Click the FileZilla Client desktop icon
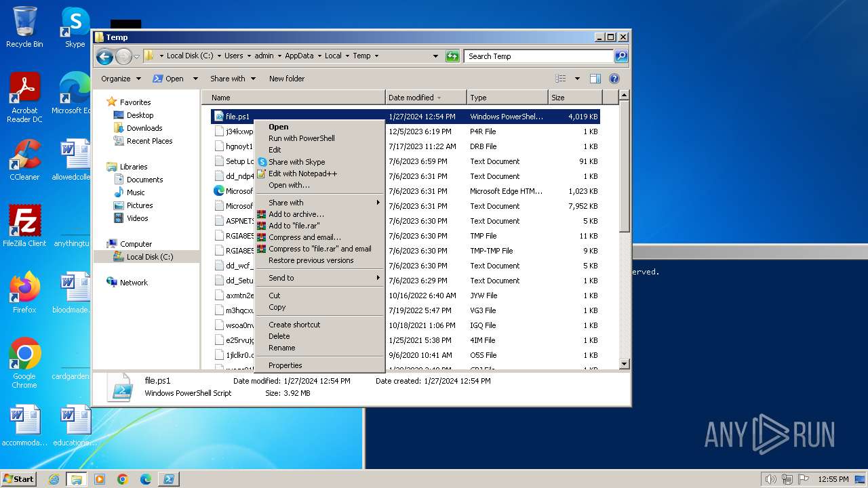 coord(24,226)
